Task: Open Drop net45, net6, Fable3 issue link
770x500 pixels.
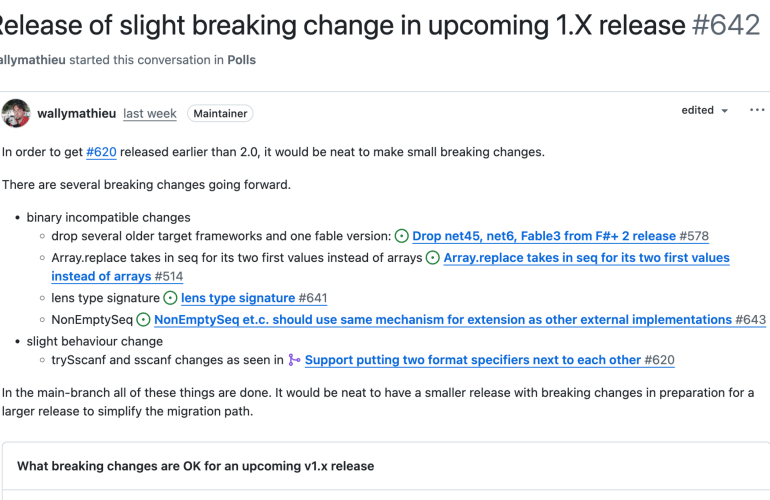Action: tap(544, 236)
